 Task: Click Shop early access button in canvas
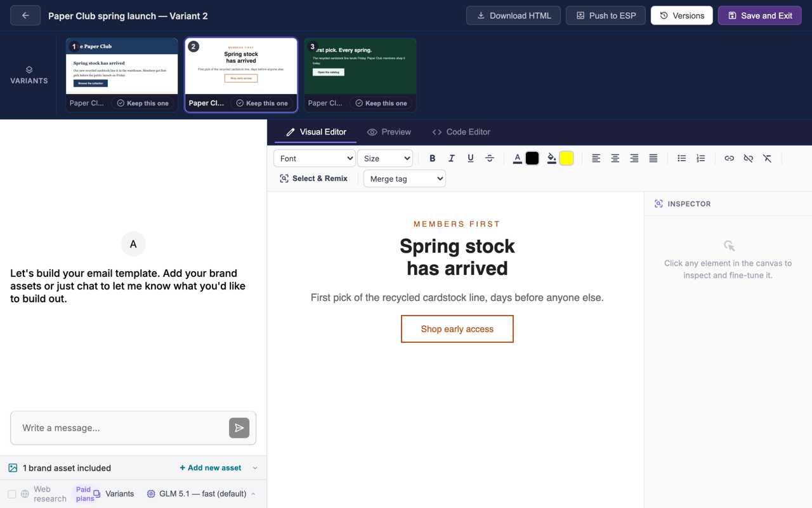[457, 329]
